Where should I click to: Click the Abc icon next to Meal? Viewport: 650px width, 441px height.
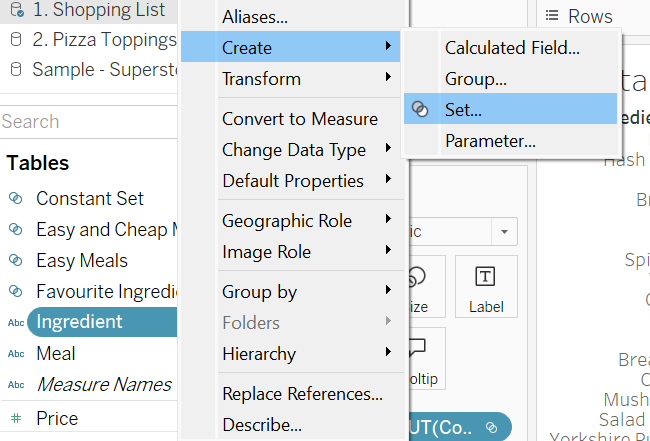point(16,354)
